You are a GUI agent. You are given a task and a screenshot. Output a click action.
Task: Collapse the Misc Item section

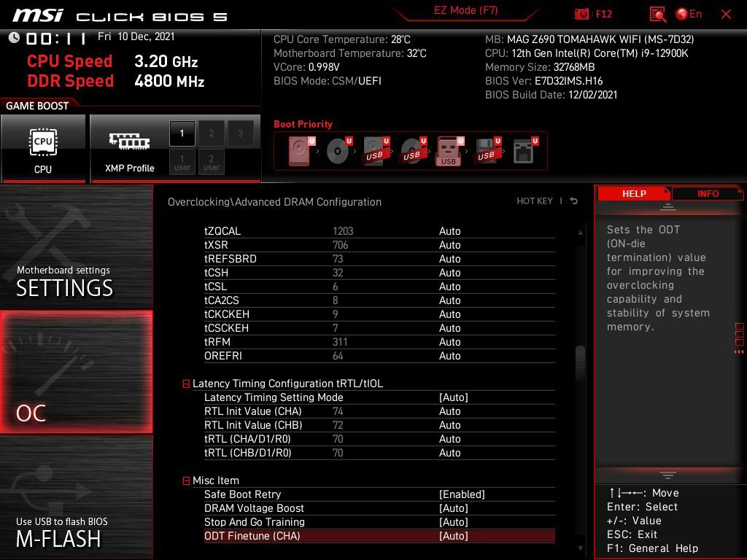(x=186, y=481)
